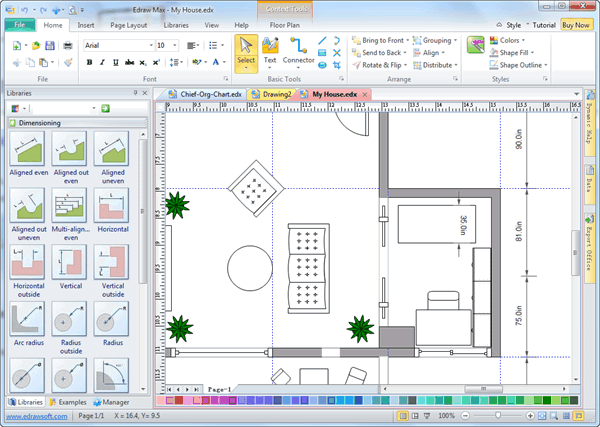Activate the Text tool
Viewport: 600px width, 427px height.
pyautogui.click(x=270, y=50)
